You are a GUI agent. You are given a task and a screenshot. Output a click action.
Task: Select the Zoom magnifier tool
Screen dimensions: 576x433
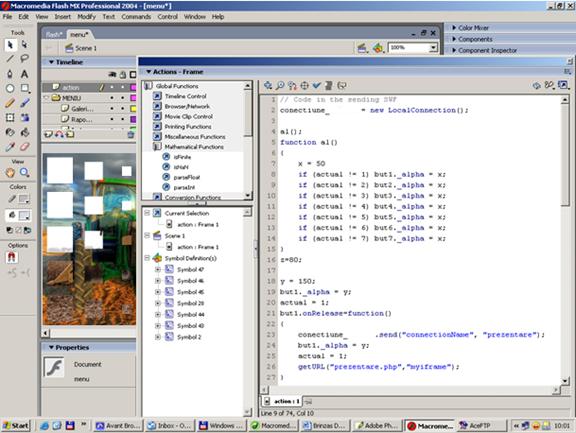(25, 172)
